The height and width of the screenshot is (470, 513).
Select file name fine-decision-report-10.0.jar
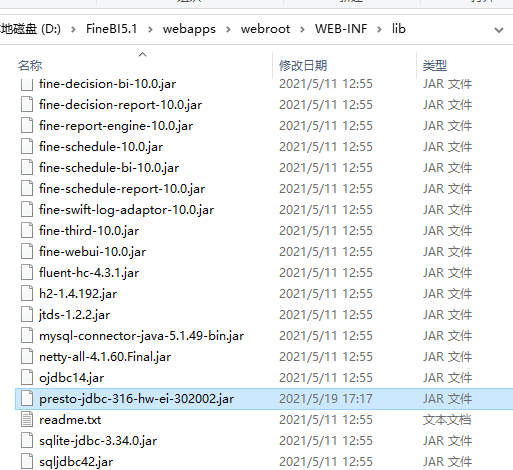pyautogui.click(x=120, y=105)
